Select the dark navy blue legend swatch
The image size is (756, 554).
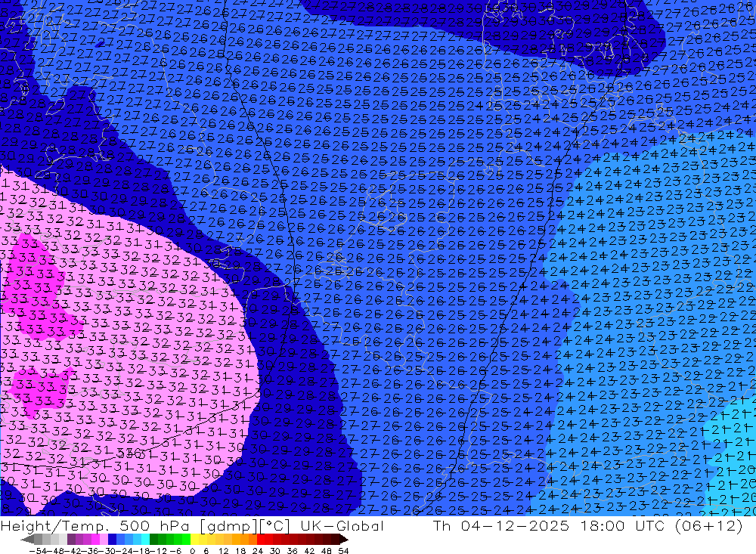point(112,540)
